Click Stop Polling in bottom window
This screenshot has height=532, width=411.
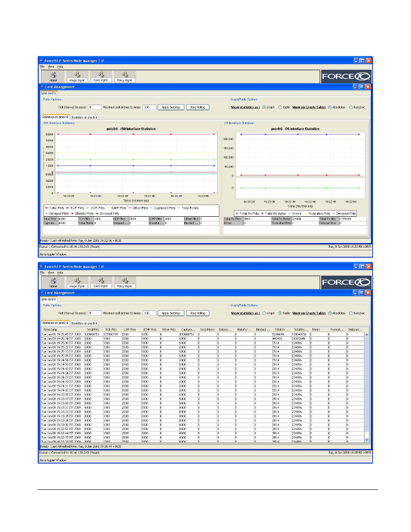(x=198, y=313)
